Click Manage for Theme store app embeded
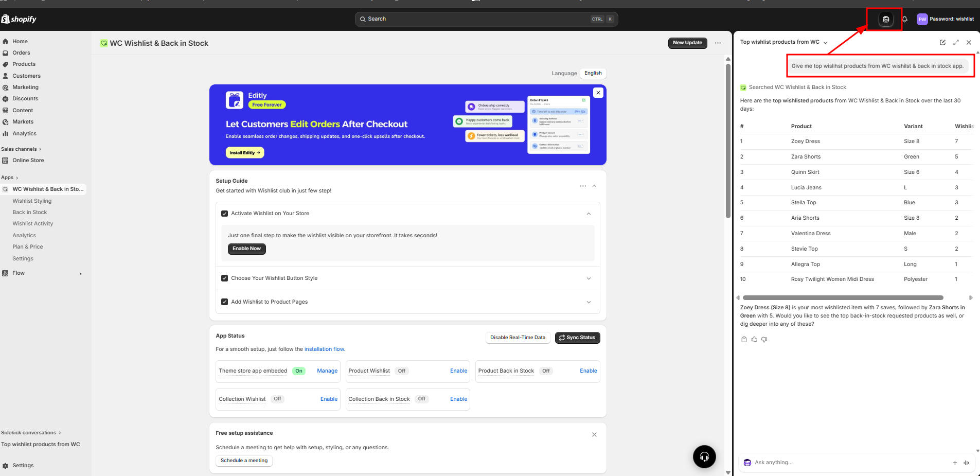This screenshot has height=476, width=980. click(x=327, y=371)
